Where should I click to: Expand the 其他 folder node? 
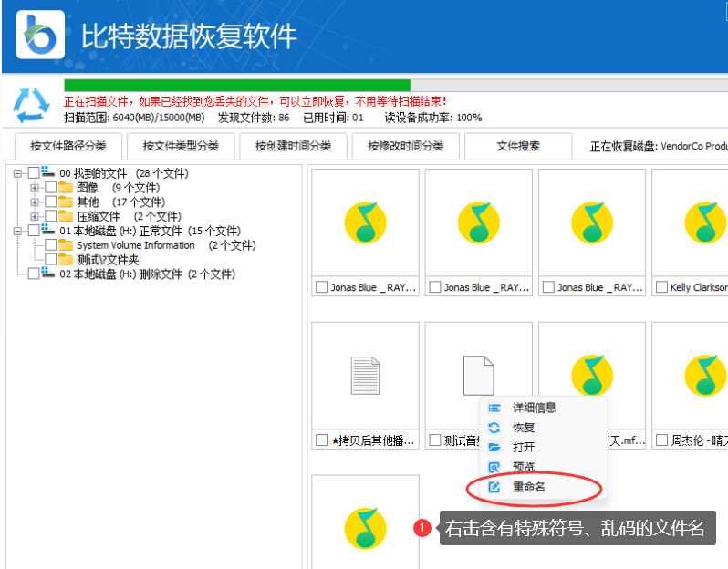(35, 202)
